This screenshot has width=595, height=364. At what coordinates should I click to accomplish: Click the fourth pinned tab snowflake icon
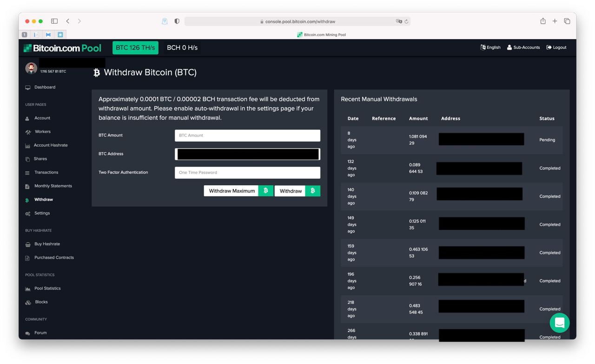click(60, 35)
